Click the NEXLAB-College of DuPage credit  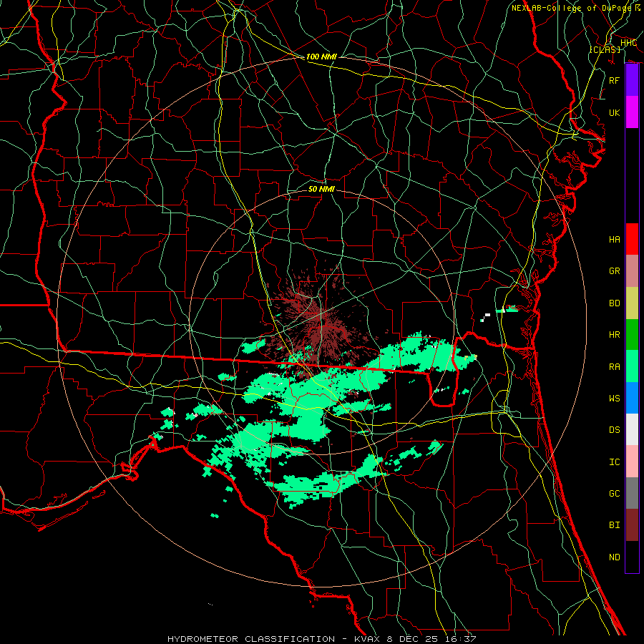point(575,8)
